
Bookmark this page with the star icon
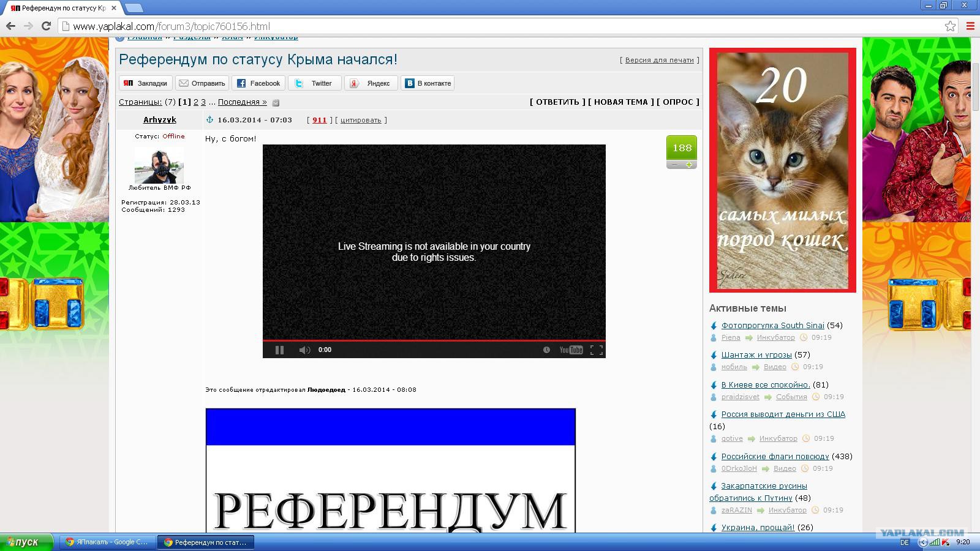(x=950, y=26)
